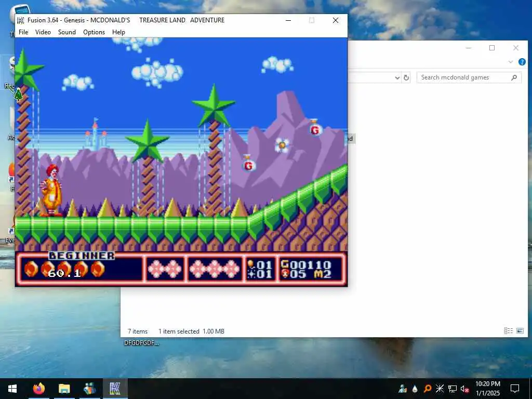Click the people tray icon
Screen dimensions: 532x399
tap(403, 389)
